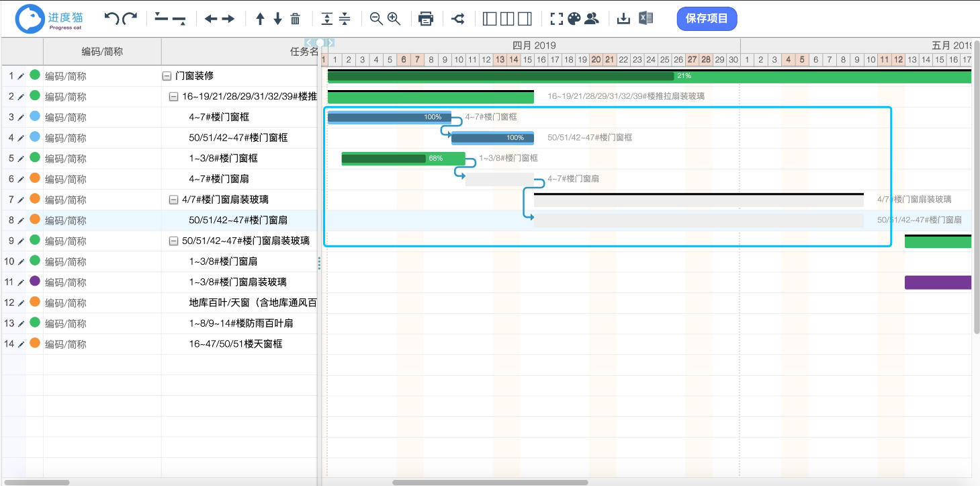
Task: Click the download export icon
Action: tap(623, 19)
